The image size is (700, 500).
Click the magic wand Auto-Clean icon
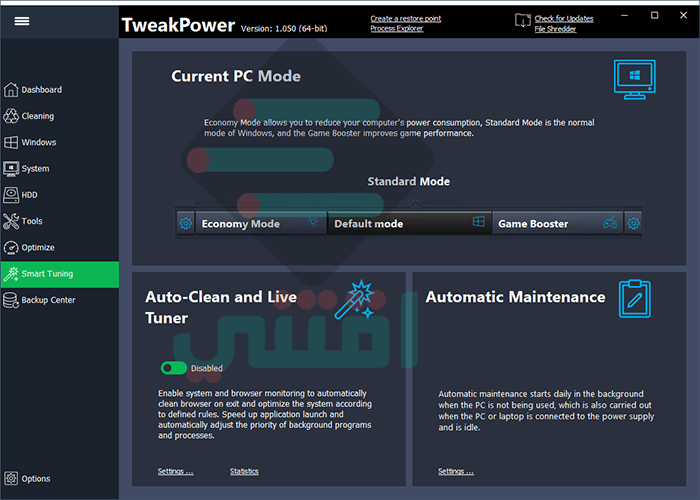pyautogui.click(x=355, y=300)
